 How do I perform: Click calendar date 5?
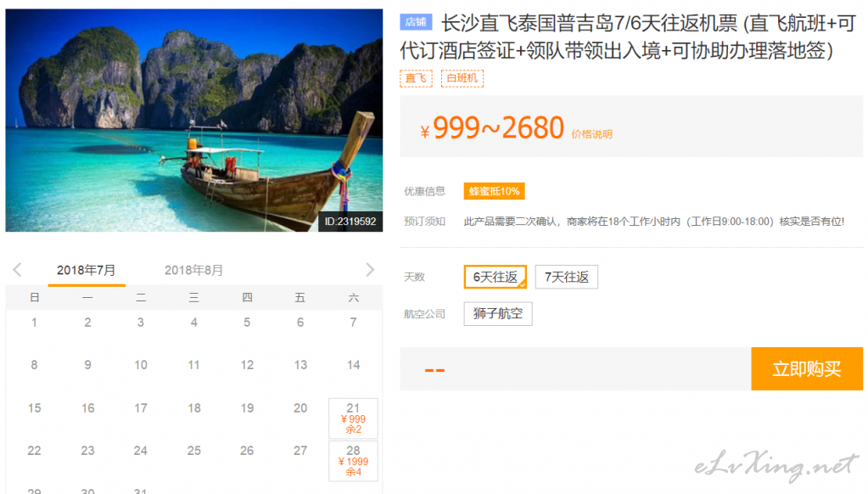click(x=247, y=323)
